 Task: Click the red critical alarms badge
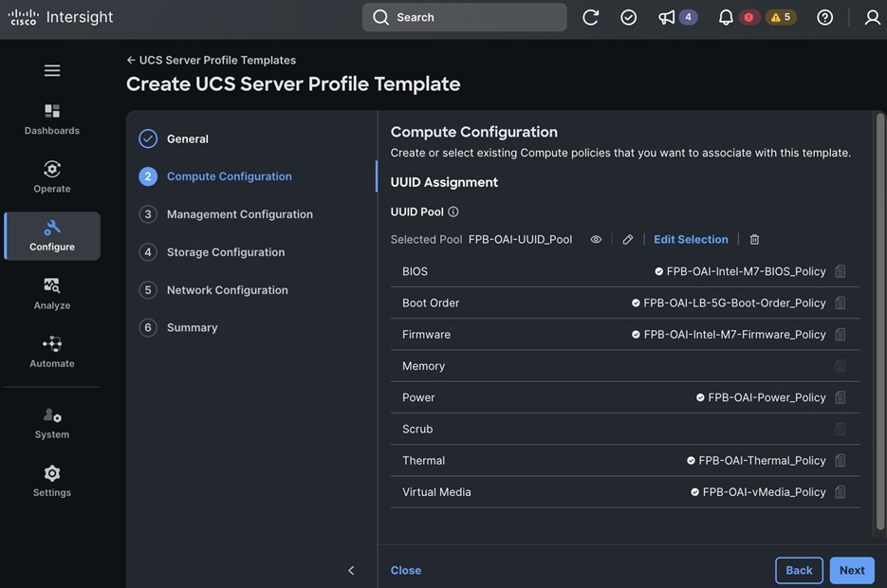tap(749, 17)
